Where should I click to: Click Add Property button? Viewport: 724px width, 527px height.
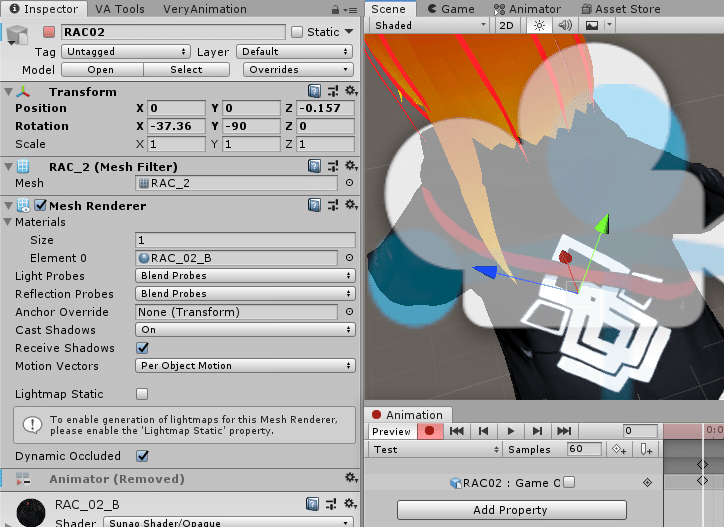[511, 510]
